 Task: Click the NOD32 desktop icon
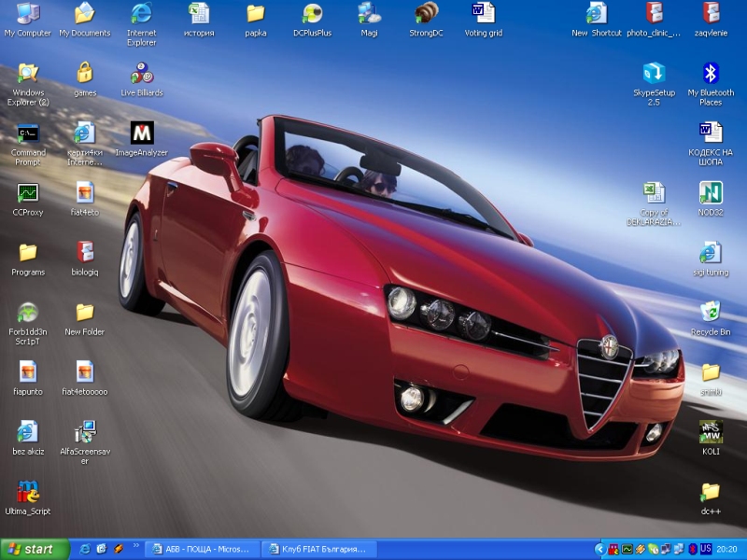pyautogui.click(x=711, y=193)
